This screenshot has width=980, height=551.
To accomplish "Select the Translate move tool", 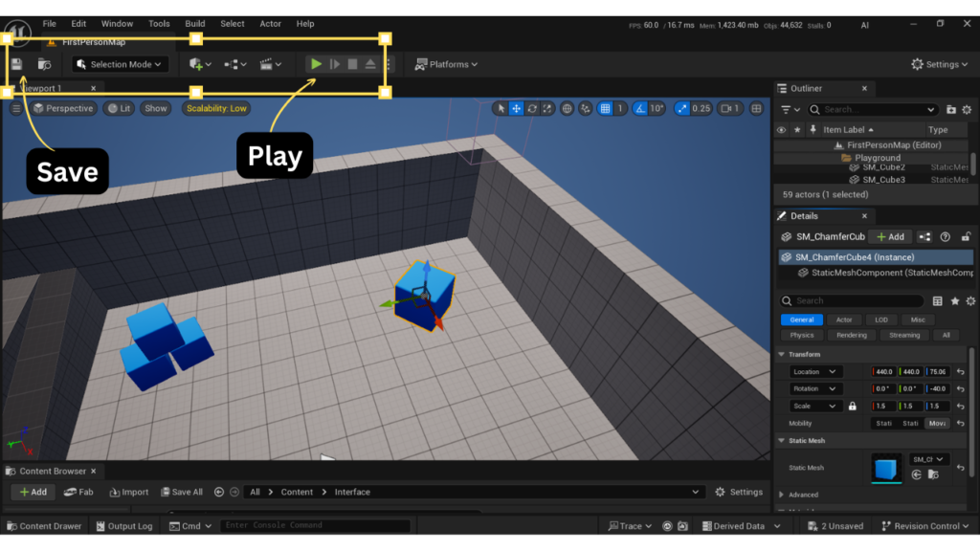I will point(516,109).
